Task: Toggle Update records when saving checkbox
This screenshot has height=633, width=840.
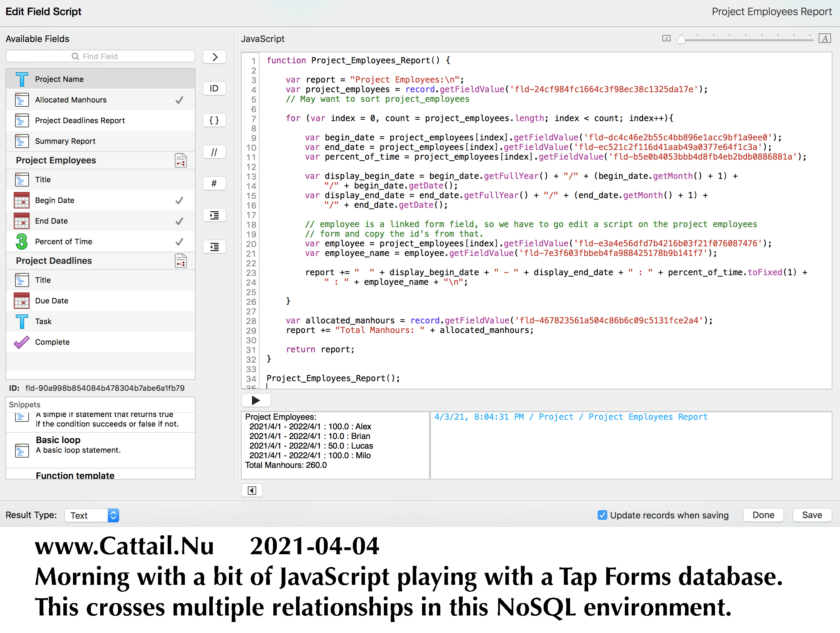Action: click(602, 515)
